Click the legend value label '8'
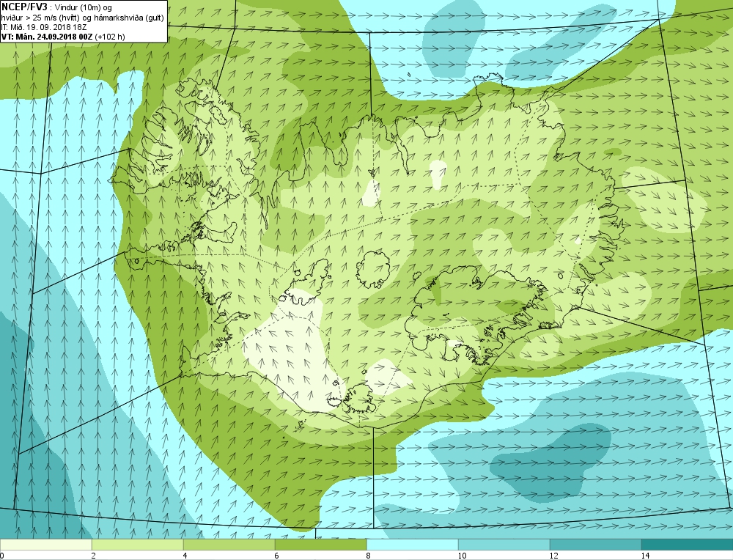Screen dimensions: 733x560 pyautogui.click(x=369, y=556)
